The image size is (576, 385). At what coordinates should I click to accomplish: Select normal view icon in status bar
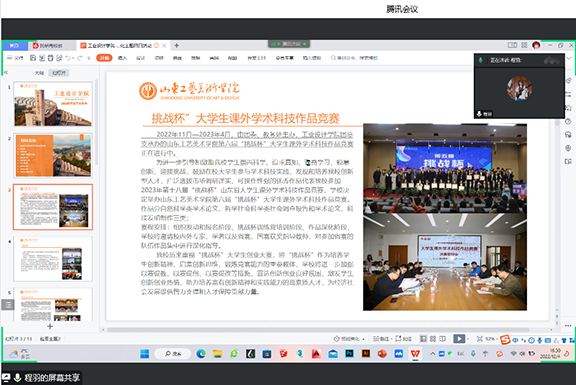coord(423,339)
